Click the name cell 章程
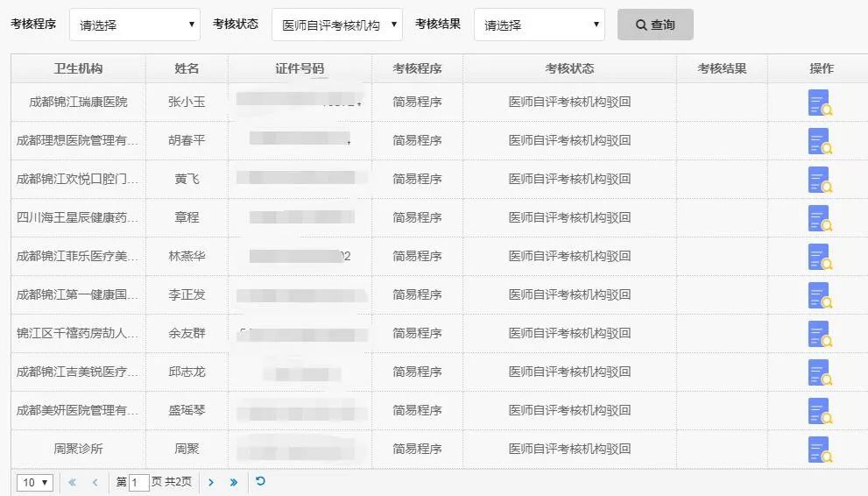Viewport: 868px width, 496px height. (x=187, y=217)
